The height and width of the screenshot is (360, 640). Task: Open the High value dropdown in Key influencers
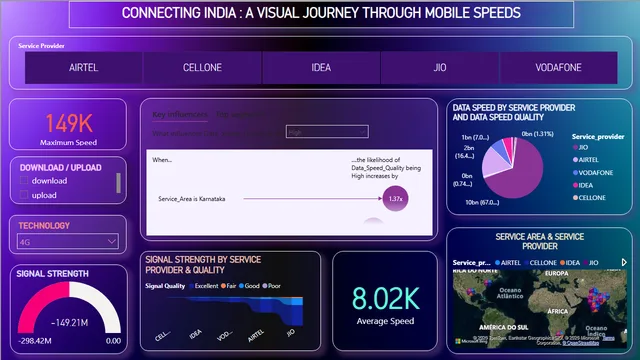tap(327, 132)
